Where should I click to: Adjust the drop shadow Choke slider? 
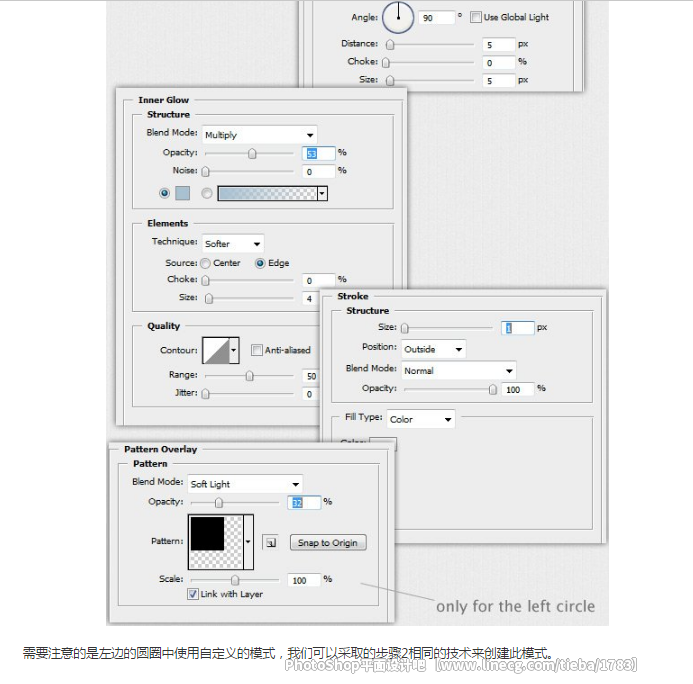pyautogui.click(x=386, y=63)
